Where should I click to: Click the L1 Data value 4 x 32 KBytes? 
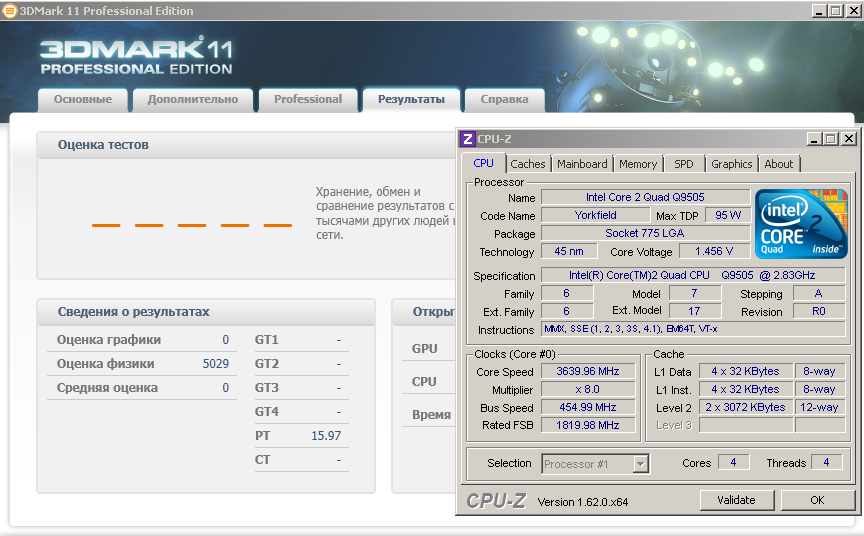pos(746,371)
